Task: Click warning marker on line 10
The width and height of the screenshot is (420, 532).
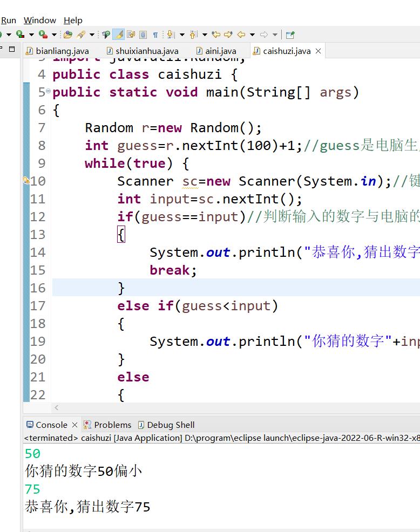Action: click(26, 180)
